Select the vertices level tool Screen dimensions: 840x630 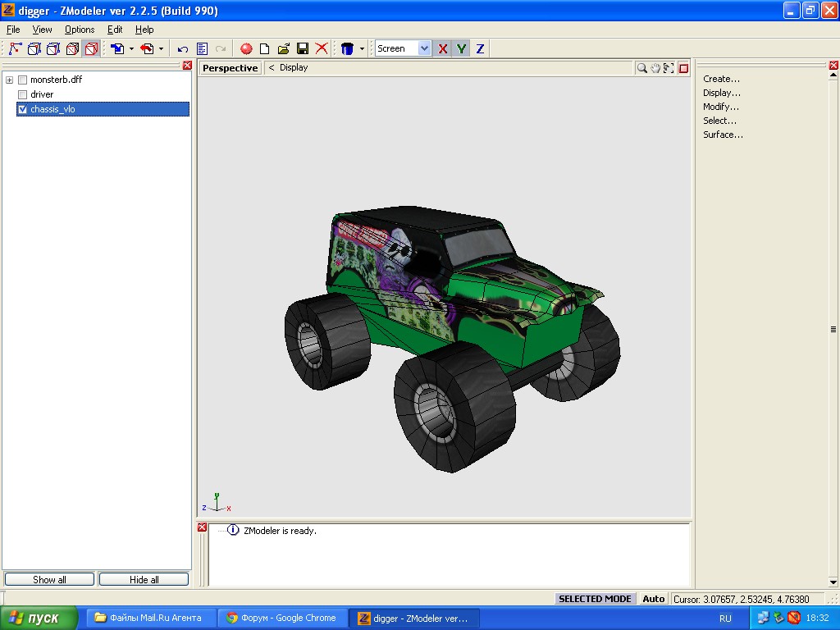point(15,48)
